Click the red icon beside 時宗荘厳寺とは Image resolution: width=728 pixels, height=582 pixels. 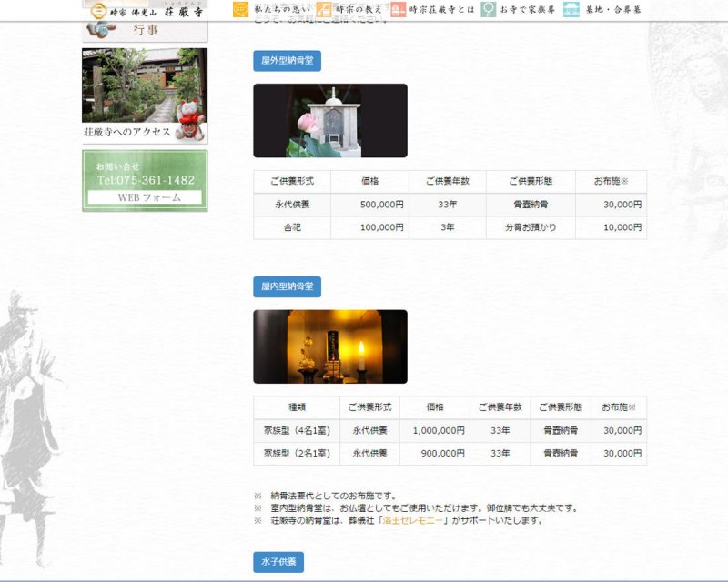[399, 10]
